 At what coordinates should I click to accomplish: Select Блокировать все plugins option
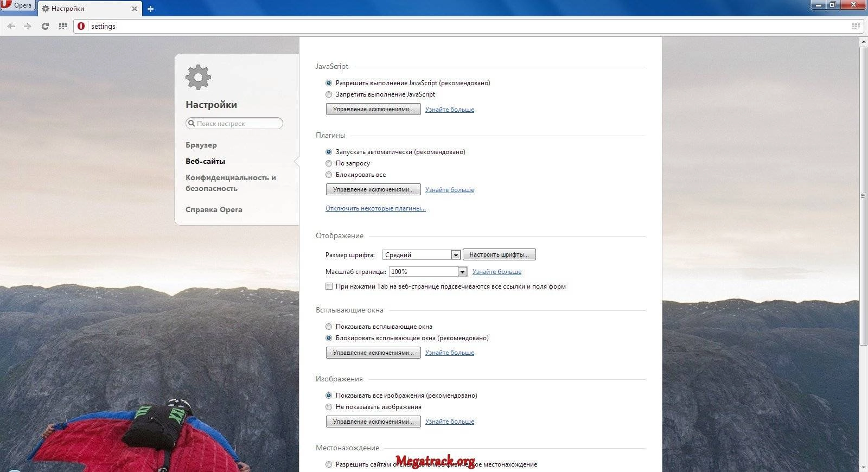(329, 175)
